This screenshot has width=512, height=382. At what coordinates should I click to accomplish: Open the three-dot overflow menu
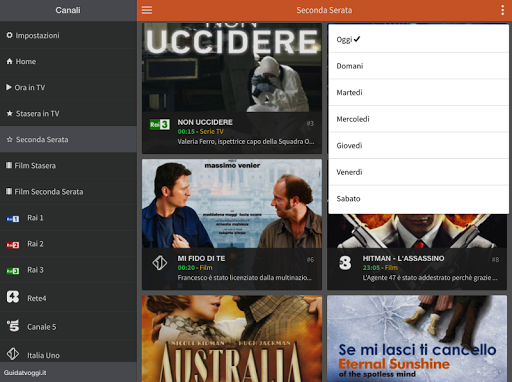[x=502, y=10]
